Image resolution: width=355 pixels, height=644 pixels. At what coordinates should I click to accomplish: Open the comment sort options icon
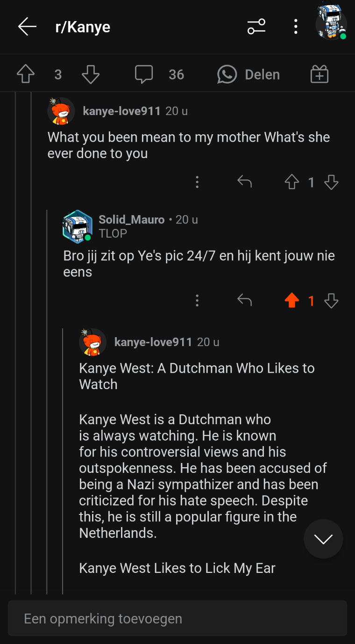(x=256, y=27)
